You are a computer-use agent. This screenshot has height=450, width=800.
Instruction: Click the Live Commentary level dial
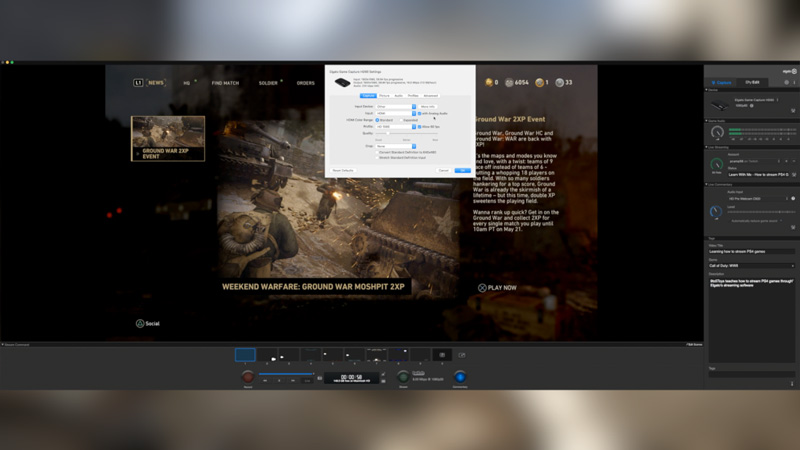(x=716, y=211)
